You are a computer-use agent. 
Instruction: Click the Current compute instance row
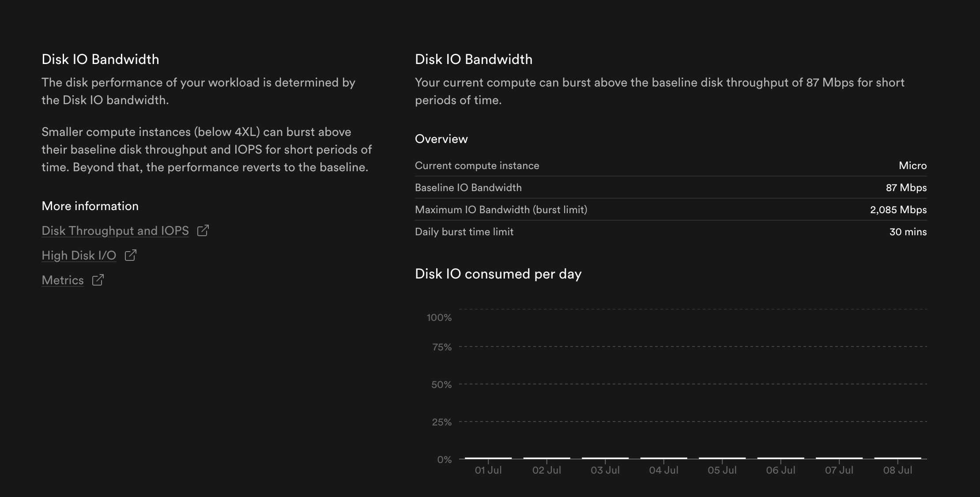671,166
